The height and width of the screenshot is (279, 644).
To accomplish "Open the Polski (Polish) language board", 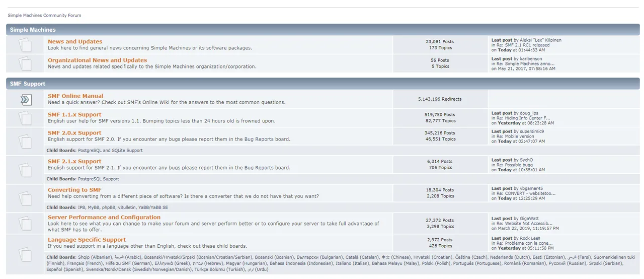I will (435, 263).
